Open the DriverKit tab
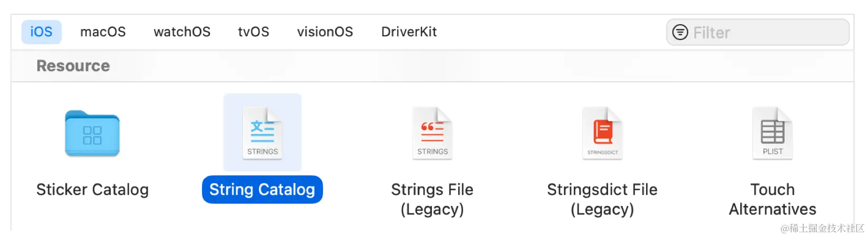 409,32
